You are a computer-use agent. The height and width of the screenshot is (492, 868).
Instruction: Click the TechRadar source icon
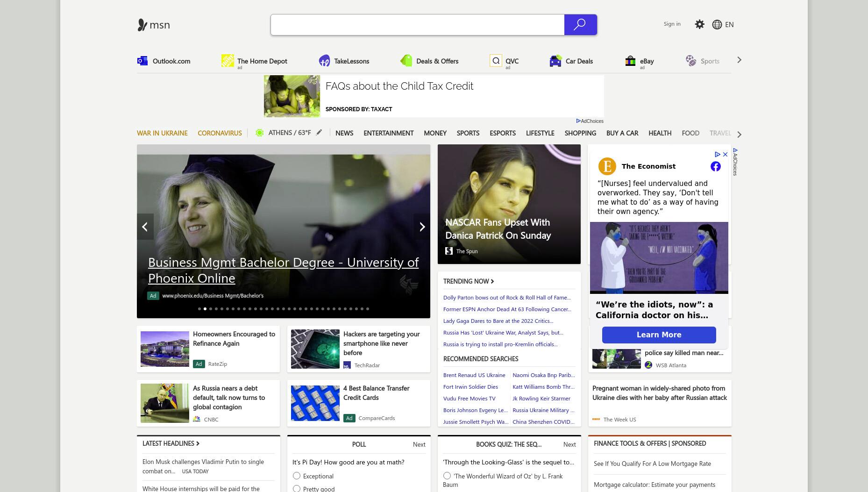pyautogui.click(x=347, y=365)
